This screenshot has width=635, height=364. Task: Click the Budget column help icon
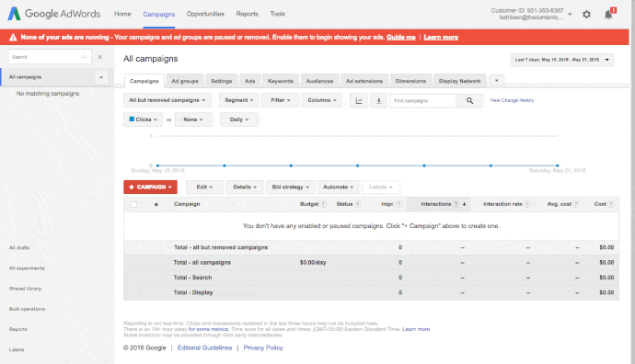coord(323,204)
